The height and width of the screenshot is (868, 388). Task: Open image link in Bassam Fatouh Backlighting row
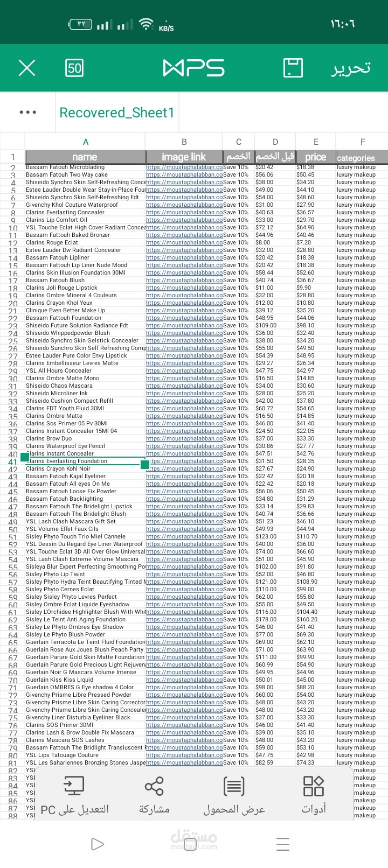(x=184, y=499)
